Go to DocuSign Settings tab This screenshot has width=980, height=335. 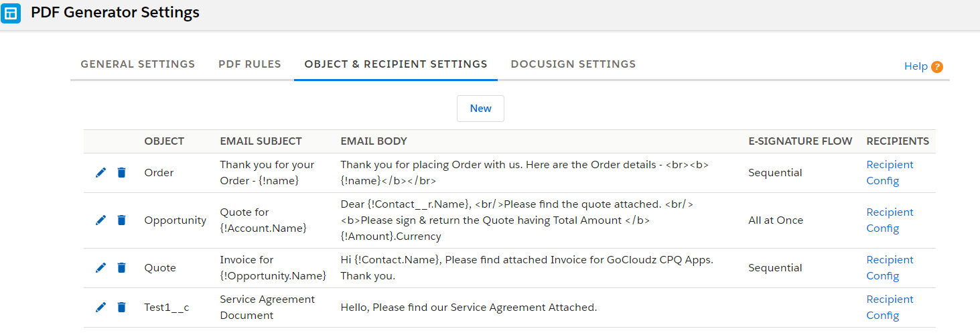tap(573, 64)
